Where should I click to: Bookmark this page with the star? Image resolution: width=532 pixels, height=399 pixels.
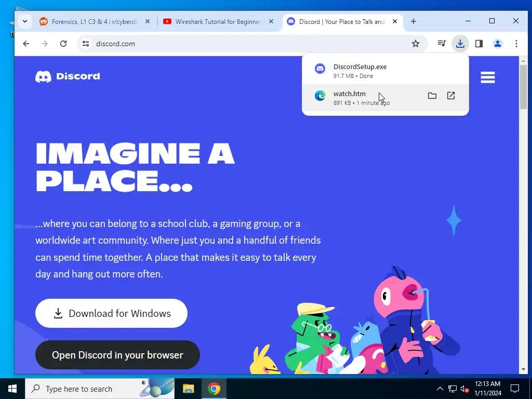pos(416,44)
